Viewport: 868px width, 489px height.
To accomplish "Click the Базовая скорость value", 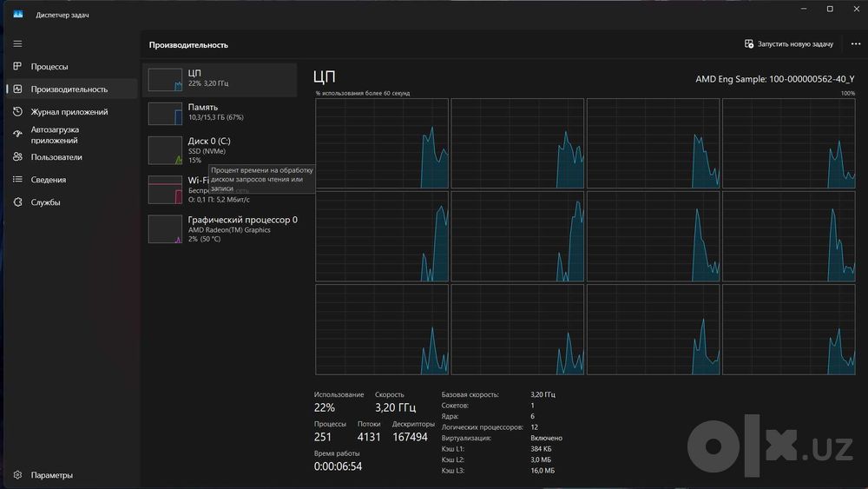I will [542, 395].
